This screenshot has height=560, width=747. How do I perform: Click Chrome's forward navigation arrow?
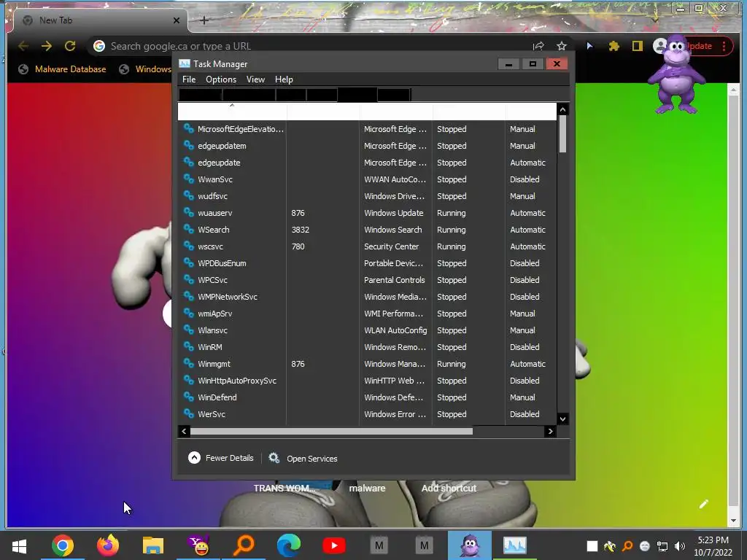[47, 46]
